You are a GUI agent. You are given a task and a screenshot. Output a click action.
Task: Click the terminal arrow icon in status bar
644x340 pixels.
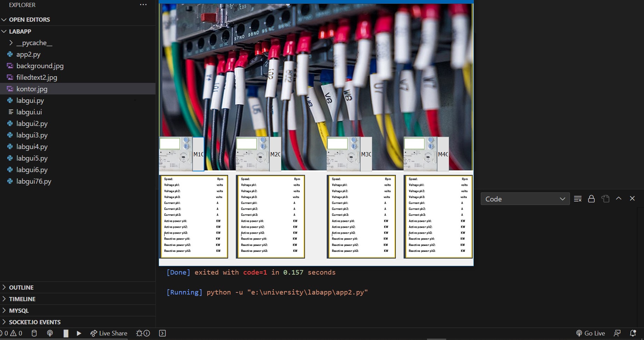pos(162,333)
